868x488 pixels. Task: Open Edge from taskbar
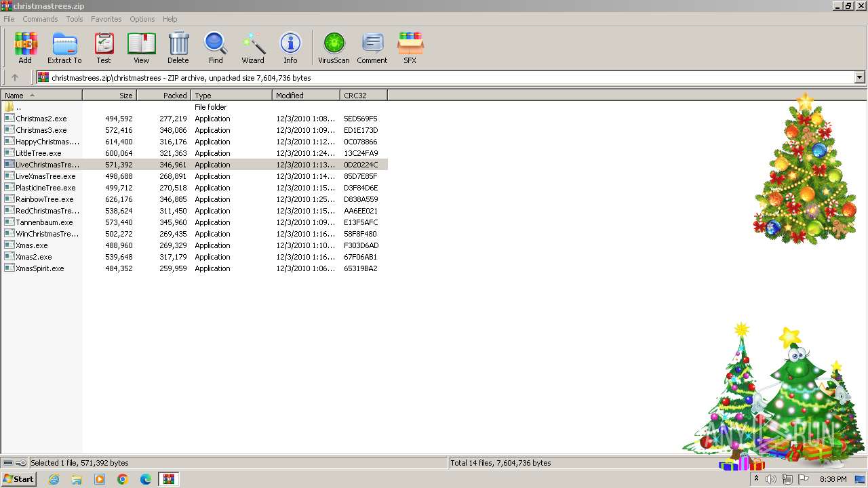(x=146, y=479)
